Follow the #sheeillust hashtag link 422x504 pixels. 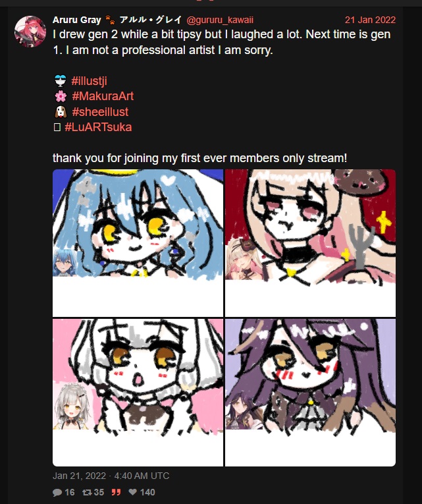pos(100,112)
